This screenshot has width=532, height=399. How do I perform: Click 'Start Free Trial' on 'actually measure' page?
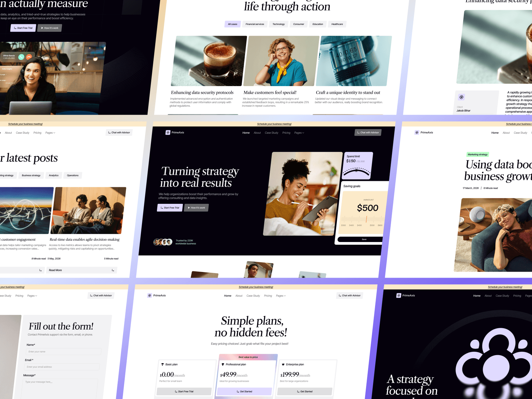[23, 28]
